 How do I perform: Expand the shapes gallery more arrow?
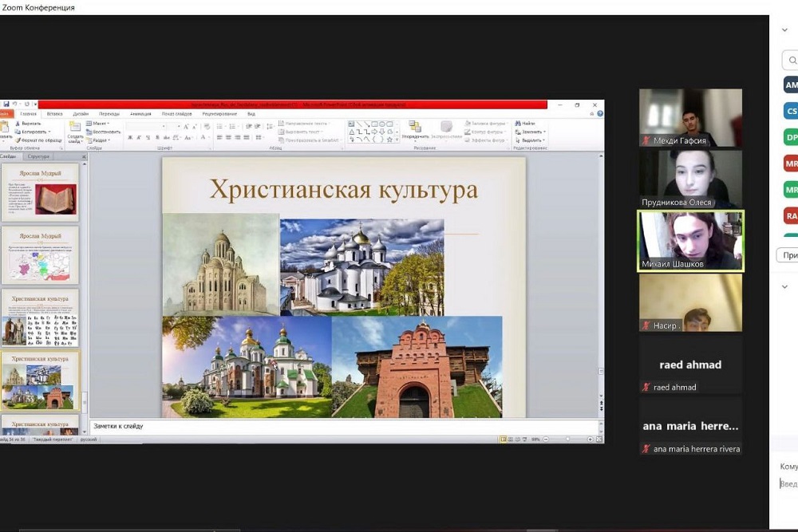pyautogui.click(x=397, y=140)
